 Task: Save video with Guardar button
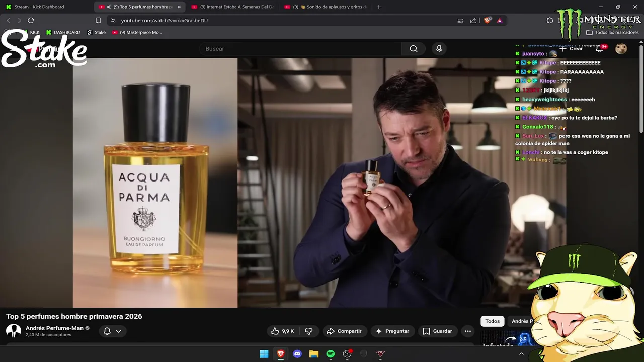437,331
